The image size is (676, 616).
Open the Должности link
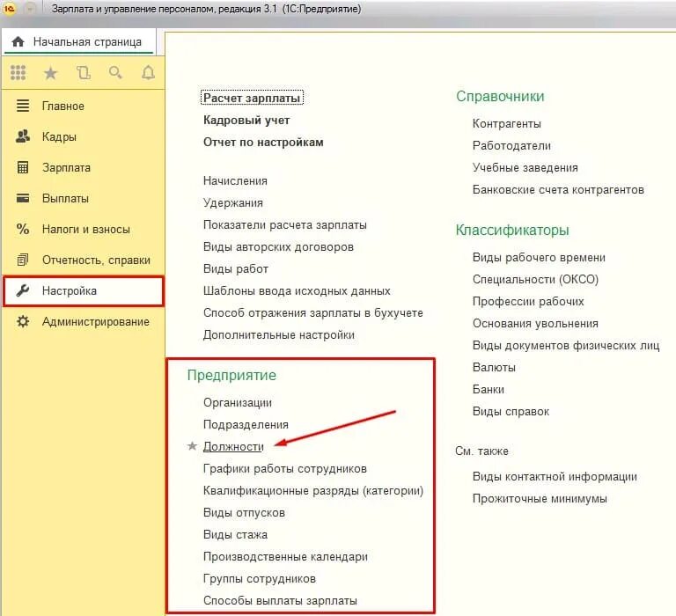(233, 446)
